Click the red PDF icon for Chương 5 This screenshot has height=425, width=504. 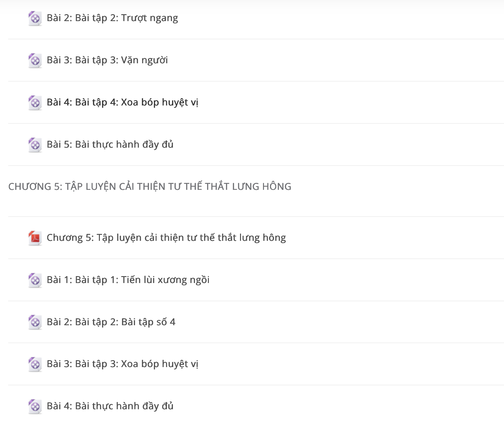[35, 238]
